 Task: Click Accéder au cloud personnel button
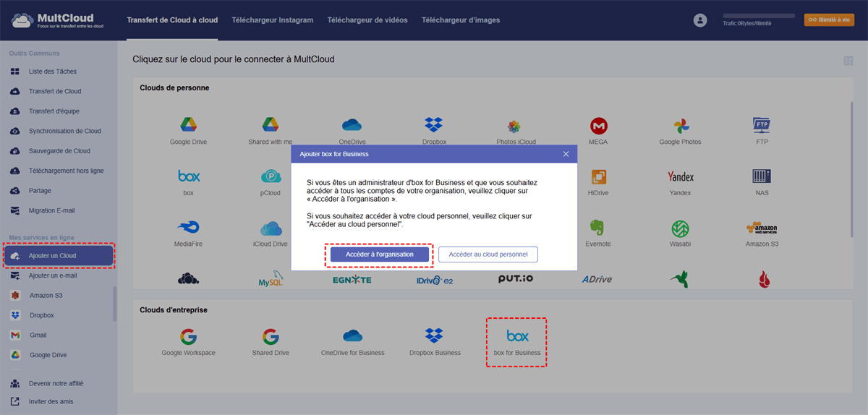(488, 254)
